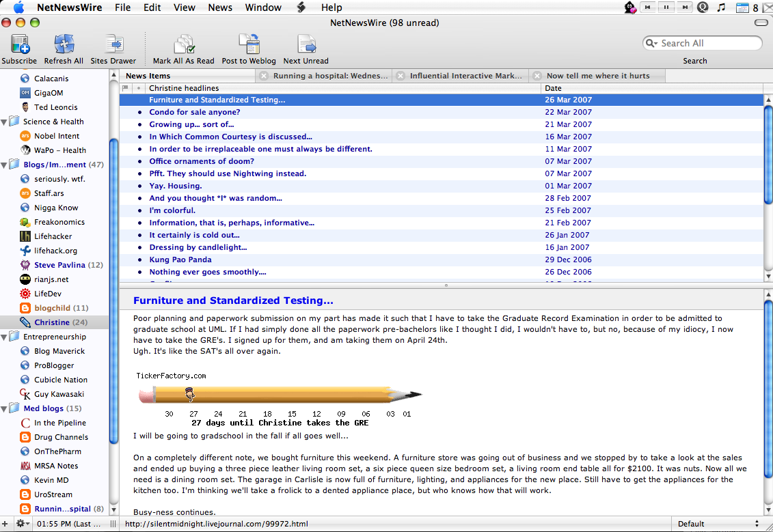Select the Nobel Intent feed
Image resolution: width=773 pixels, height=532 pixels.
(57, 136)
